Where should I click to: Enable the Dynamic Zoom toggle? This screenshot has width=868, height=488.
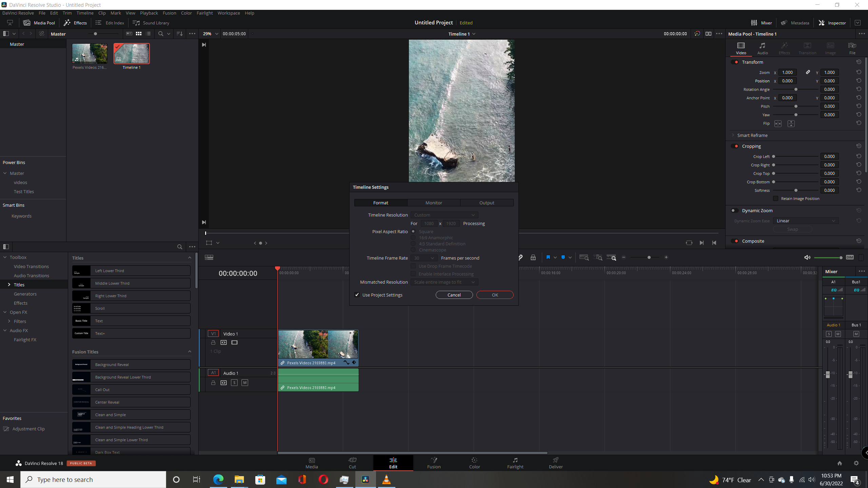pyautogui.click(x=734, y=210)
